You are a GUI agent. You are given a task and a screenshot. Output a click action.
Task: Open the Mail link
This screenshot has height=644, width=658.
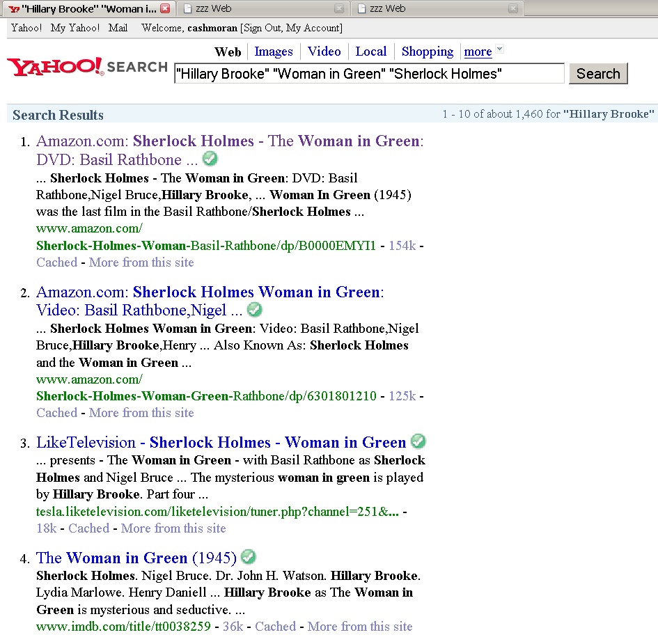click(118, 28)
